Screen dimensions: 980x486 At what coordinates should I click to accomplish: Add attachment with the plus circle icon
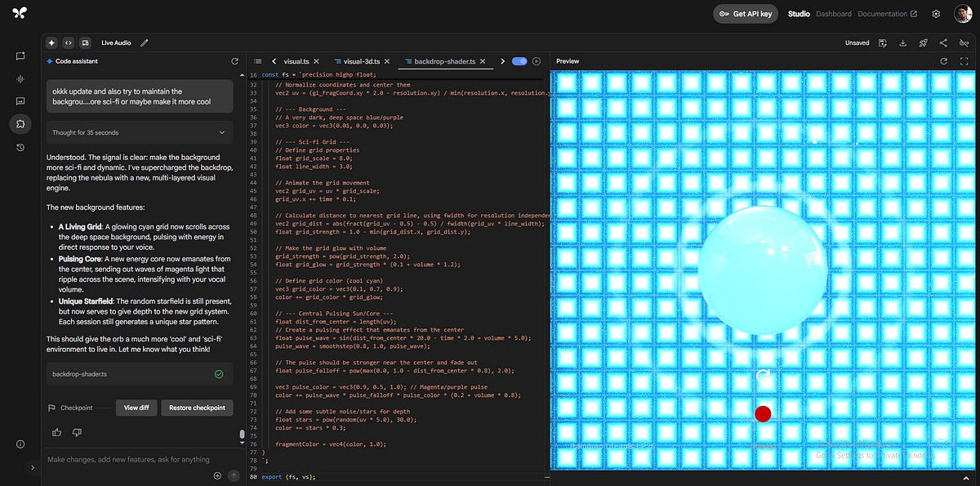pos(217,475)
